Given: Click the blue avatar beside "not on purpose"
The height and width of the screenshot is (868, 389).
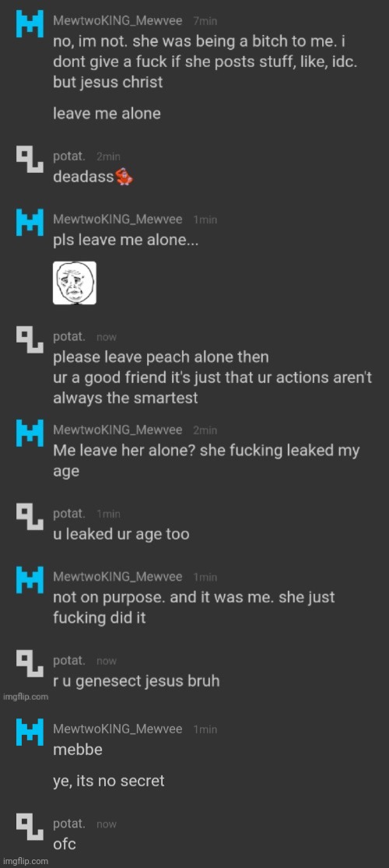Looking at the screenshot, I should point(30,580).
